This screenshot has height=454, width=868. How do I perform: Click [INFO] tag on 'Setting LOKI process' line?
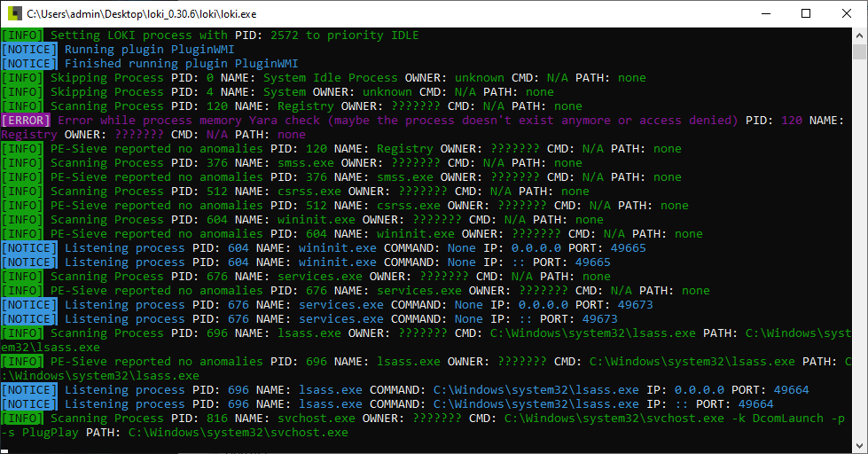tap(22, 35)
